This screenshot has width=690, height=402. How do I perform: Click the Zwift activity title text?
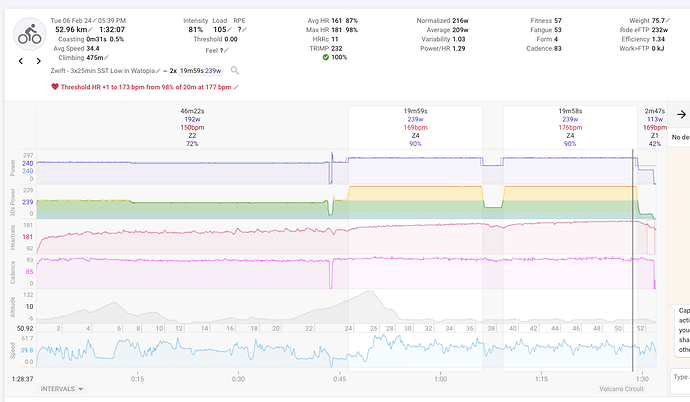coord(103,70)
